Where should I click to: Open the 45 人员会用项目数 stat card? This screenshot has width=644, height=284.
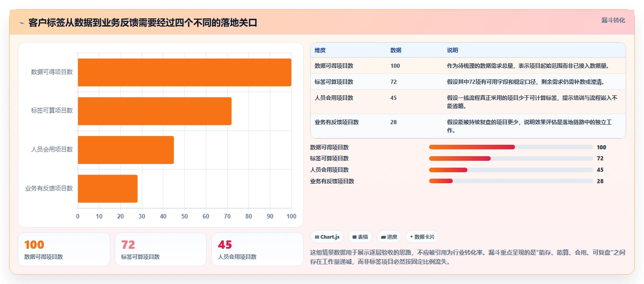pyautogui.click(x=258, y=249)
